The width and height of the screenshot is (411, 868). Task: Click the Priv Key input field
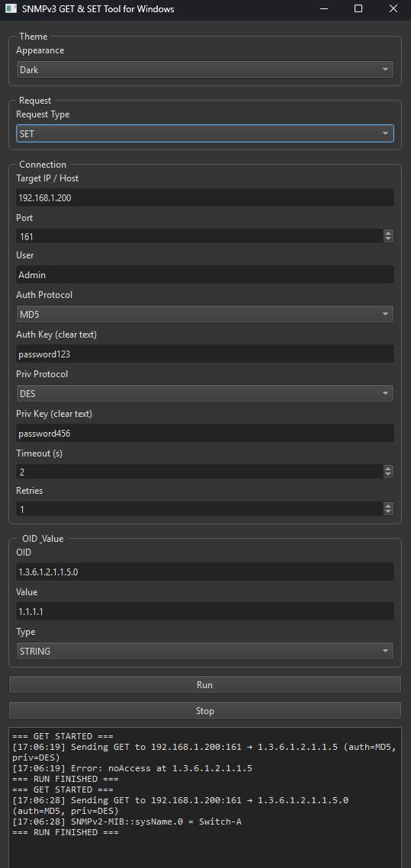tap(204, 434)
